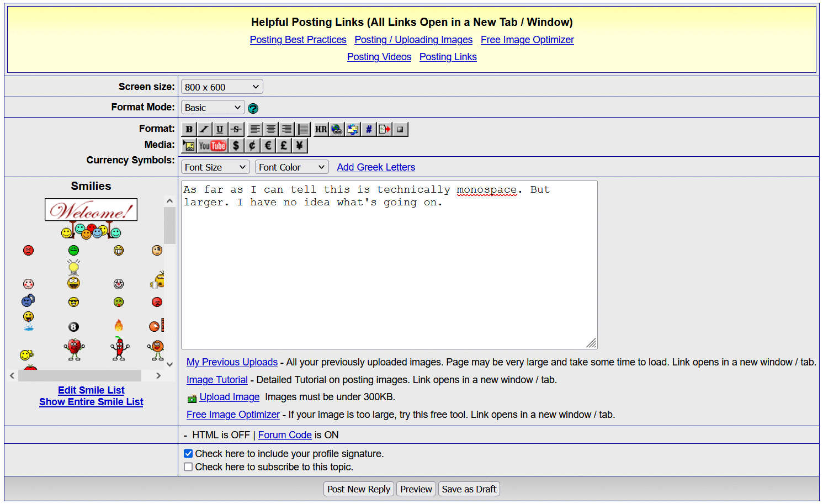823x504 pixels.
Task: Insert the dollar sign symbol
Action: (236, 146)
